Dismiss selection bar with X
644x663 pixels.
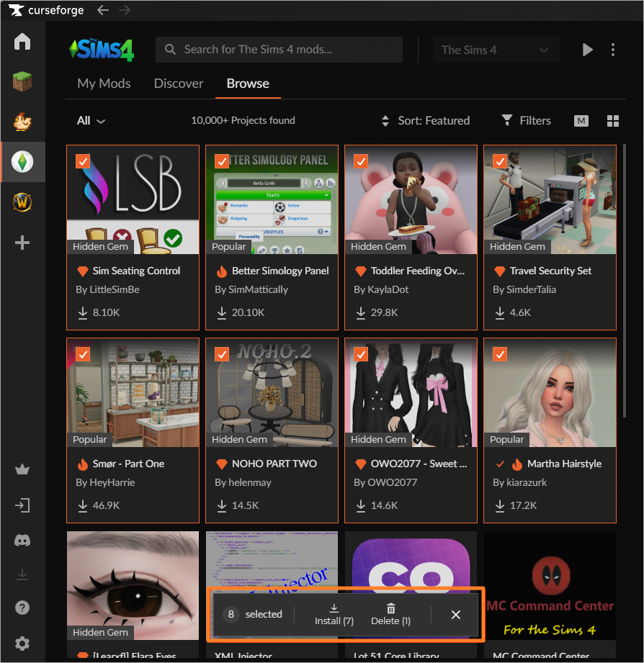point(456,614)
